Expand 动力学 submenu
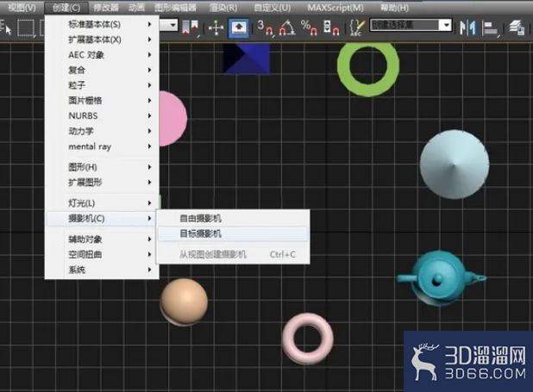This screenshot has width=533, height=392. click(102, 131)
